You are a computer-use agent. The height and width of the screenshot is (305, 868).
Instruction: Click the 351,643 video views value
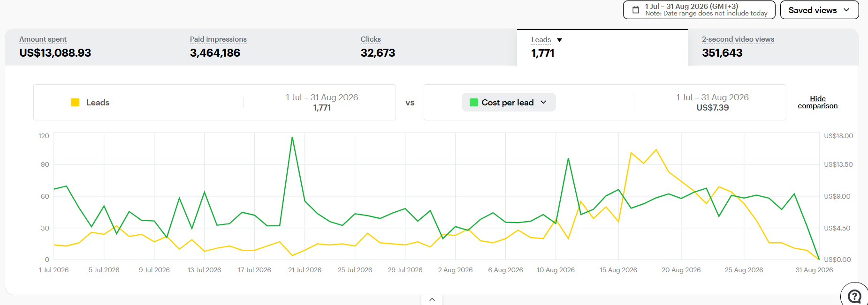(x=722, y=53)
